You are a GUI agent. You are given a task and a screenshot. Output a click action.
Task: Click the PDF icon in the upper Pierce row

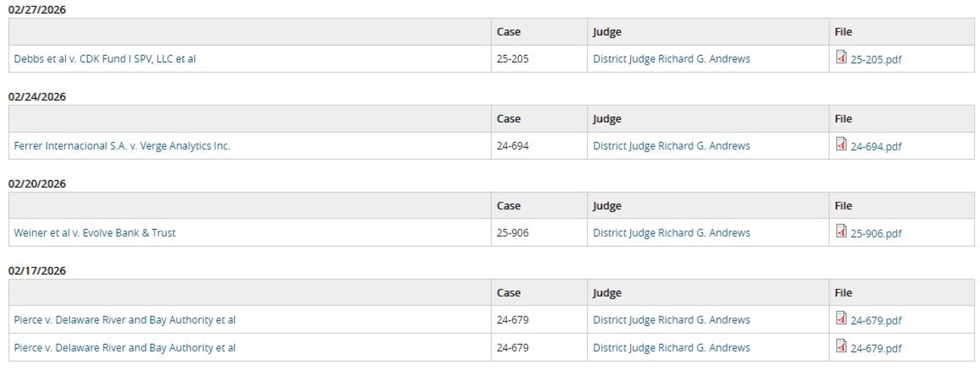[841, 318]
